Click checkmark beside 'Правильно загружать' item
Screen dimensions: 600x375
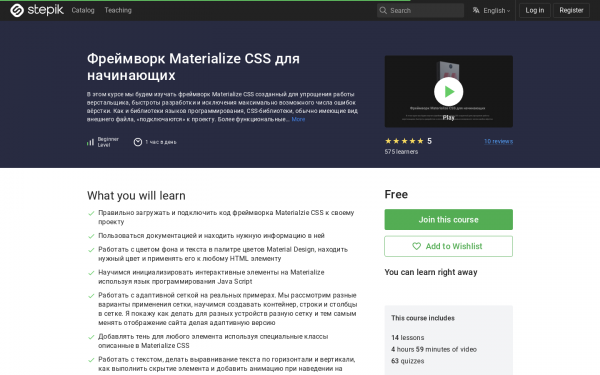91,213
